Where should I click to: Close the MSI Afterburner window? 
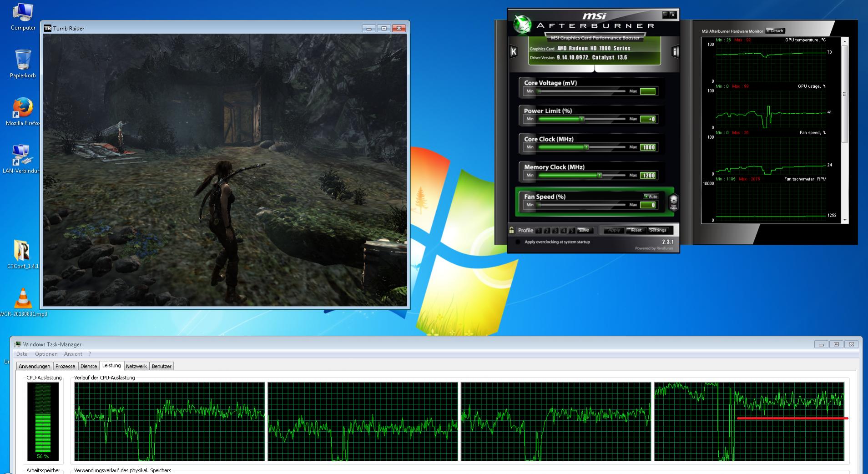(673, 15)
